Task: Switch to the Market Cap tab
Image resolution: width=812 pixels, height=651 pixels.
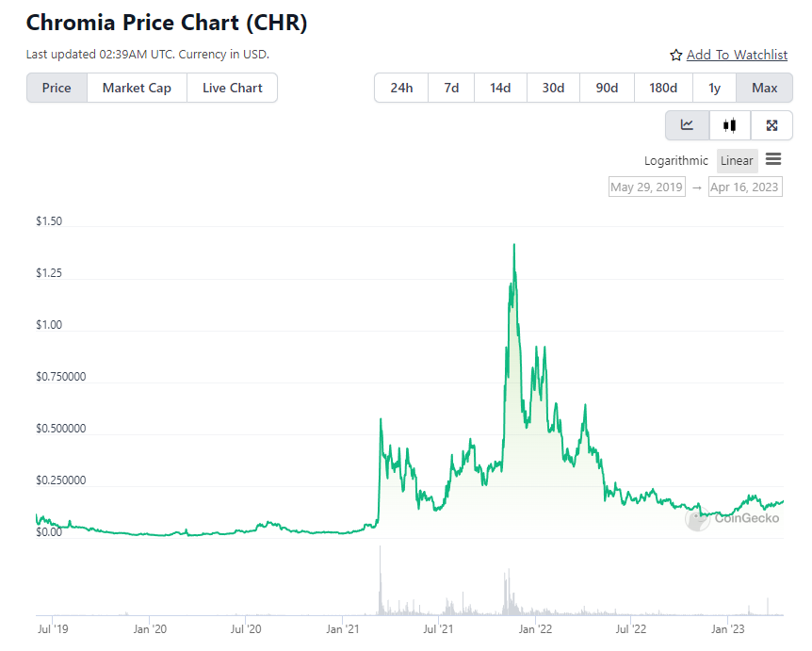Action: point(137,88)
